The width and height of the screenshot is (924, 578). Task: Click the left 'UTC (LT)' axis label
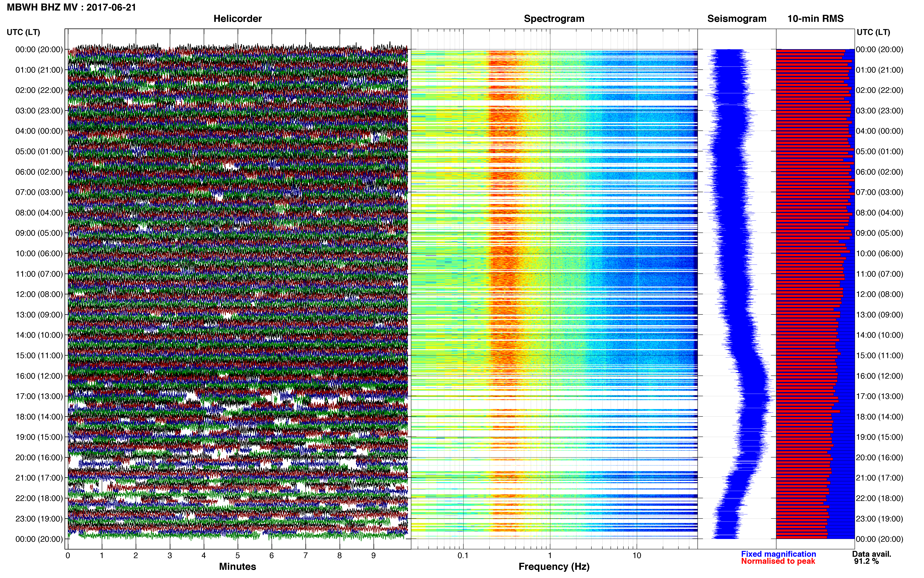[x=23, y=32]
